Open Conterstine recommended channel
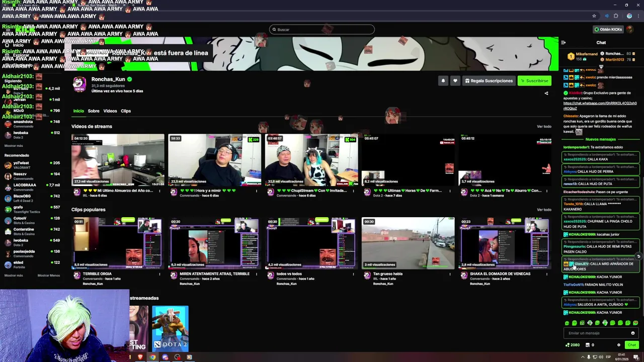 (x=31, y=231)
